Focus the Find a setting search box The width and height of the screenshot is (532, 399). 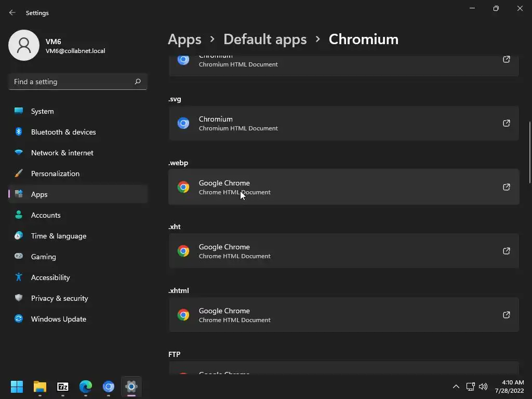78,82
